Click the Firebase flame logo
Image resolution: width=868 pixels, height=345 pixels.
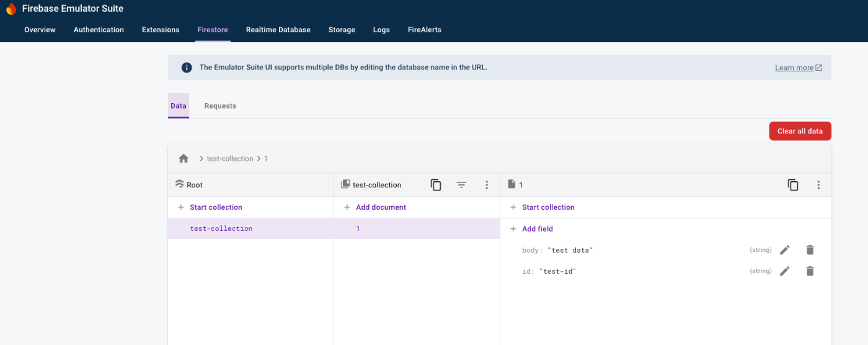pos(11,9)
